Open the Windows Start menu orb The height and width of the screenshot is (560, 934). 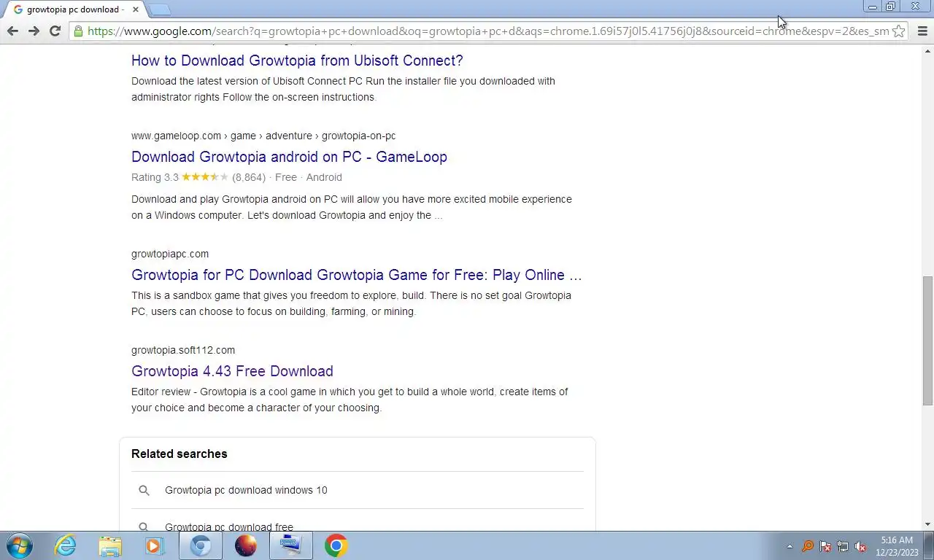(x=19, y=545)
